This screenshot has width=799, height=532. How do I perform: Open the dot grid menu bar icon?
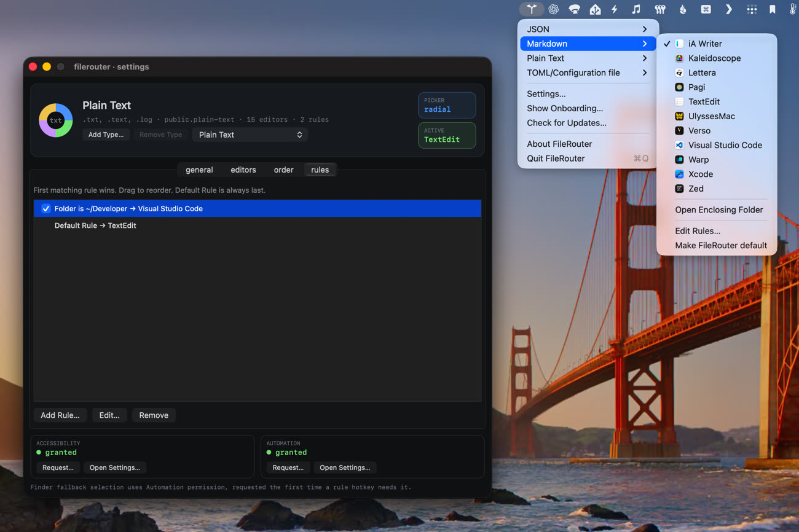(752, 9)
